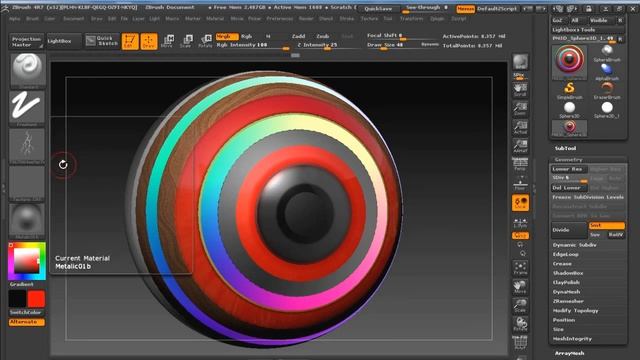Toggle the Zsub button
The width and height of the screenshot is (640, 360).
click(x=322, y=36)
